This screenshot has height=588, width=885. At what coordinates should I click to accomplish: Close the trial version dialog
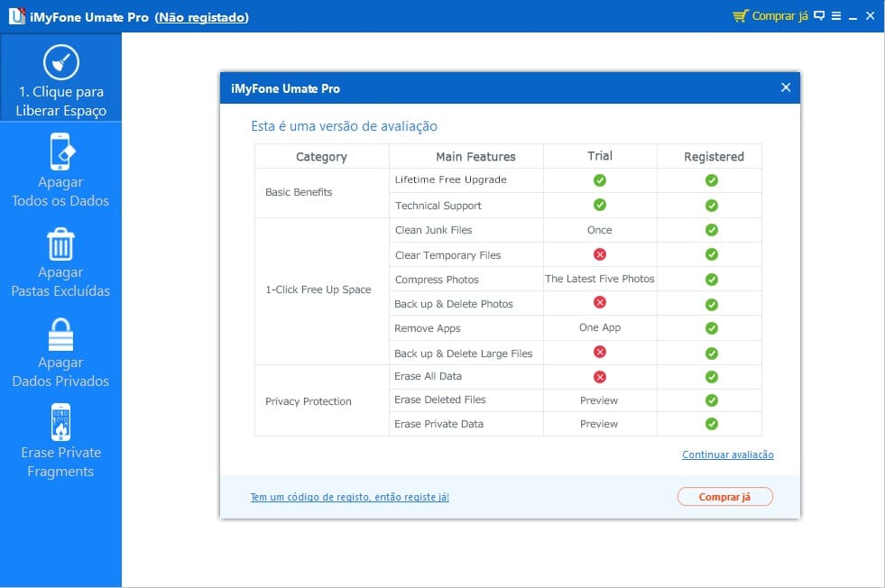click(x=786, y=87)
